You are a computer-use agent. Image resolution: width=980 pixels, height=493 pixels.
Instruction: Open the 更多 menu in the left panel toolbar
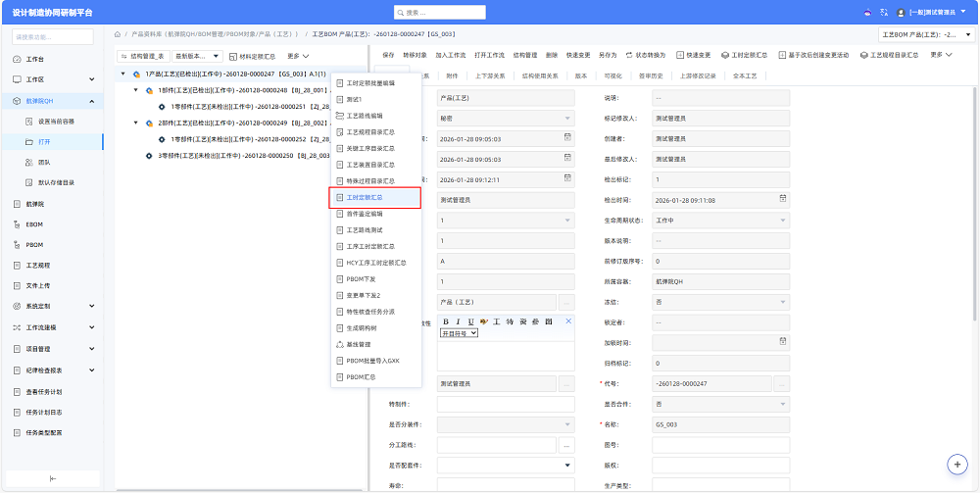coord(298,56)
